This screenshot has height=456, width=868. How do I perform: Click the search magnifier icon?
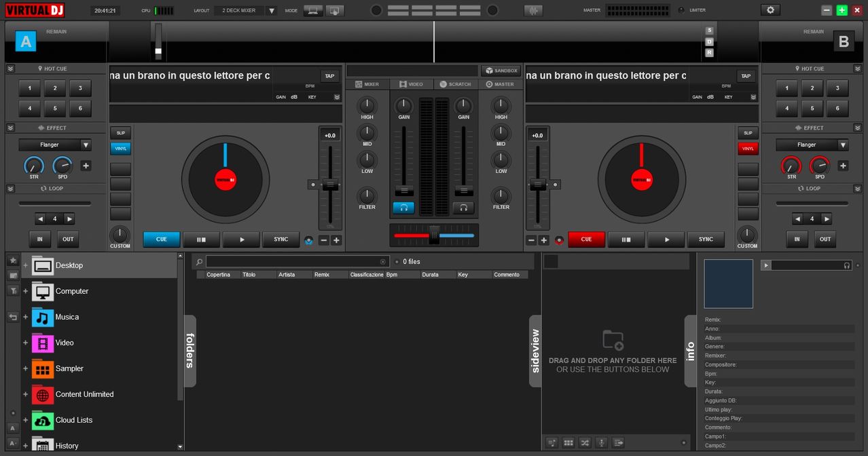(199, 261)
